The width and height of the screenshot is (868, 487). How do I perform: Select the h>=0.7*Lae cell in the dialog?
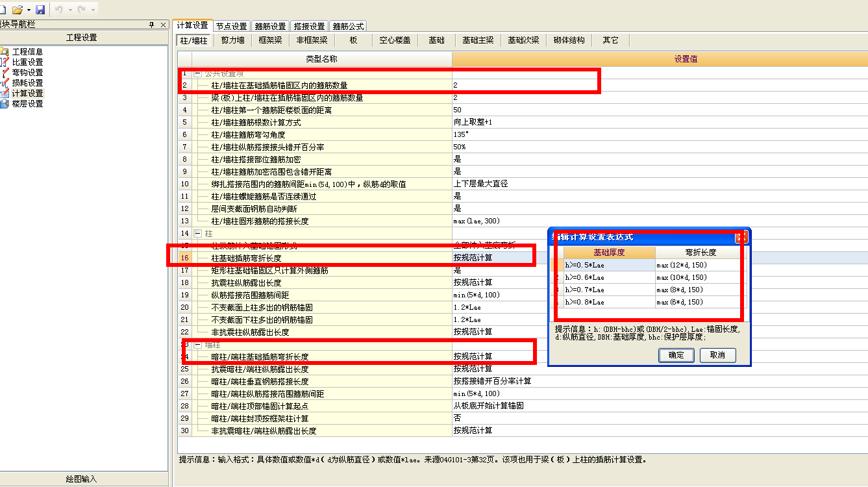pos(609,290)
